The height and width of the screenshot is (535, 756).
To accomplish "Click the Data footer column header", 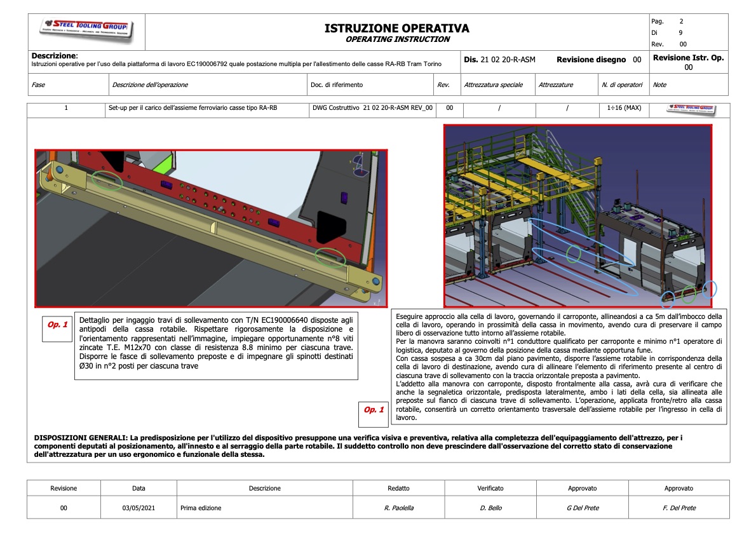I will coord(138,488).
